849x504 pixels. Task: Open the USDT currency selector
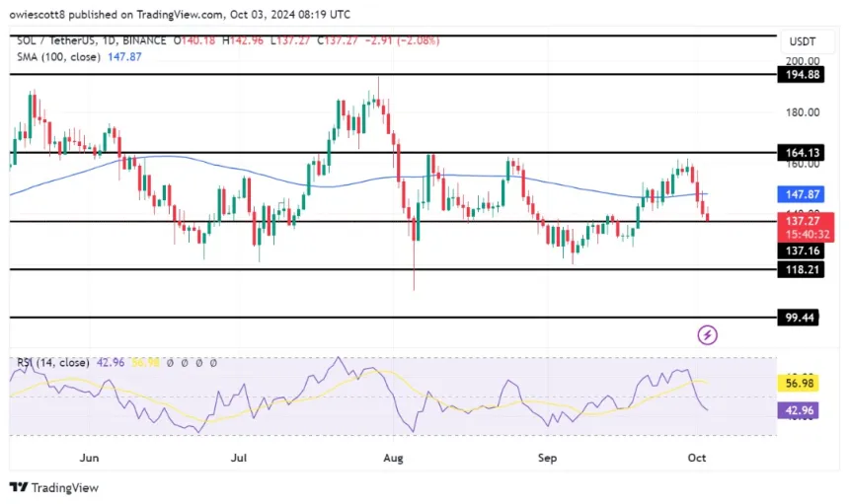pos(805,44)
